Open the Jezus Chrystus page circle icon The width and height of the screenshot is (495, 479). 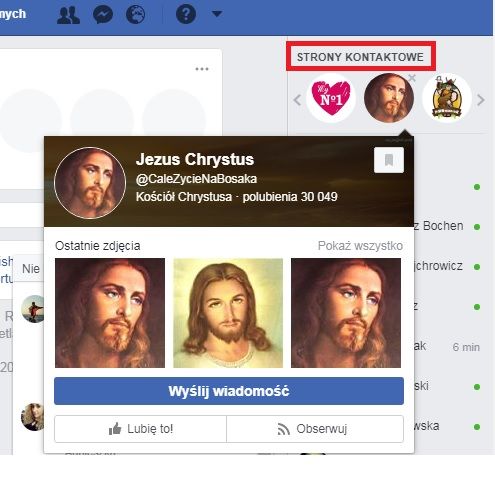[389, 98]
